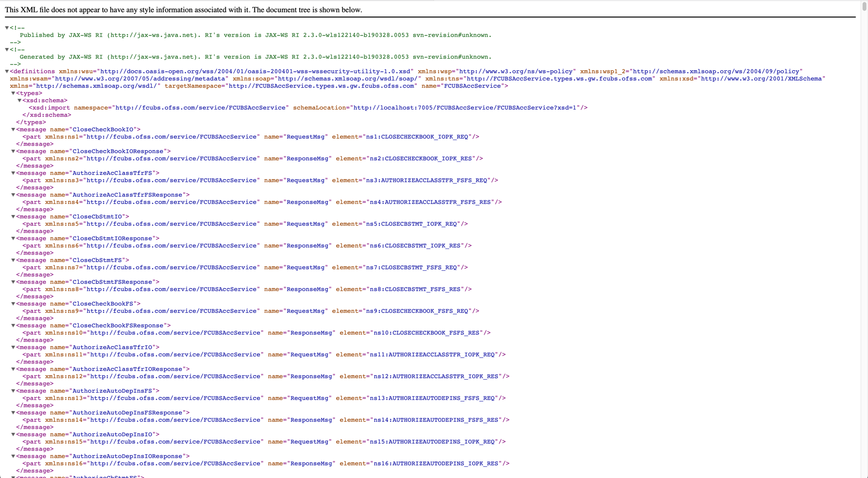This screenshot has width=868, height=478.
Task: Click the targetNamespace attribute URL value
Action: pyautogui.click(x=322, y=86)
